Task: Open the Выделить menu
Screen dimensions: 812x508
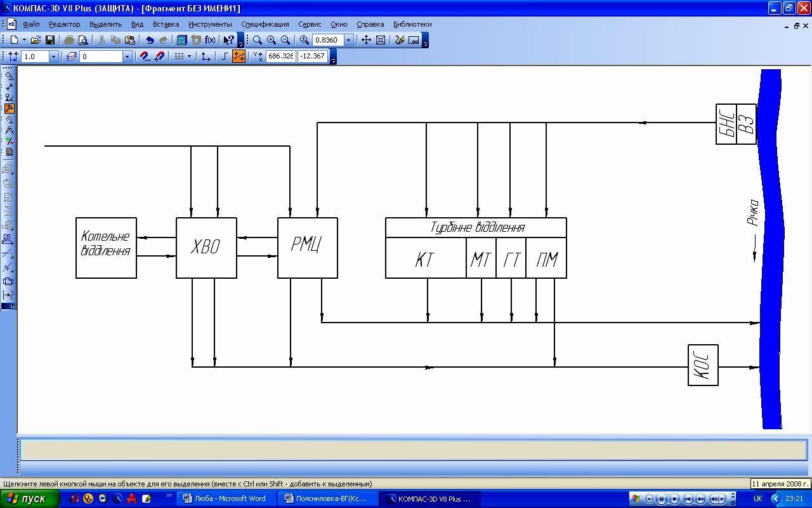Action: (105, 24)
